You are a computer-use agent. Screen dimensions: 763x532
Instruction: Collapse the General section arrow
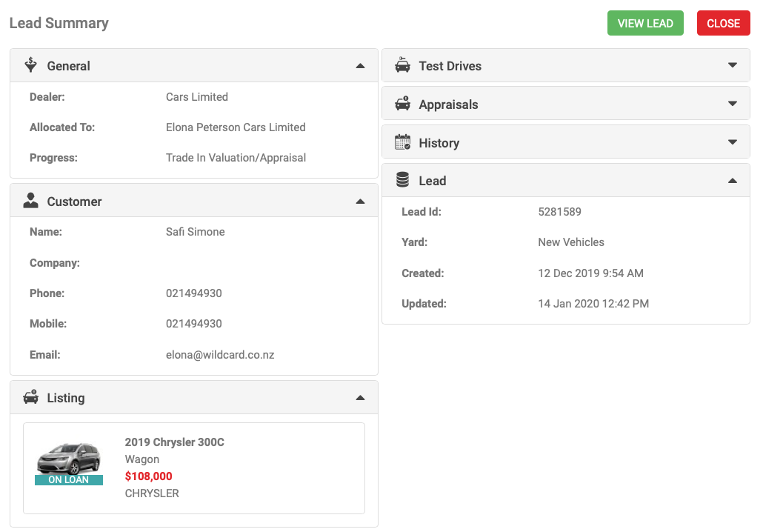point(360,66)
